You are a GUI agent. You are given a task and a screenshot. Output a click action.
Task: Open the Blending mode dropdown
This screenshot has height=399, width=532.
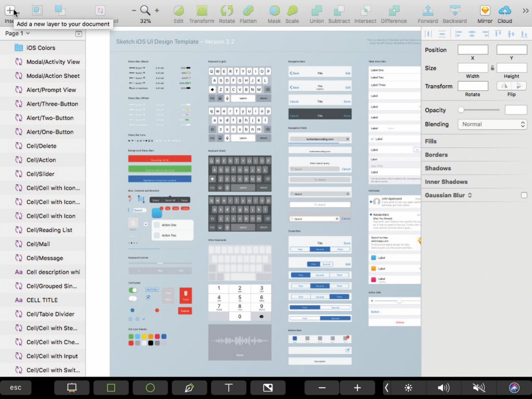[492, 124]
